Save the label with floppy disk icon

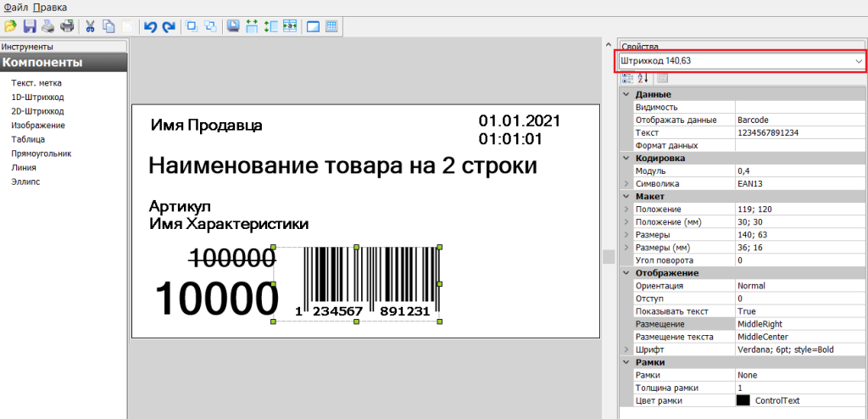[30, 26]
